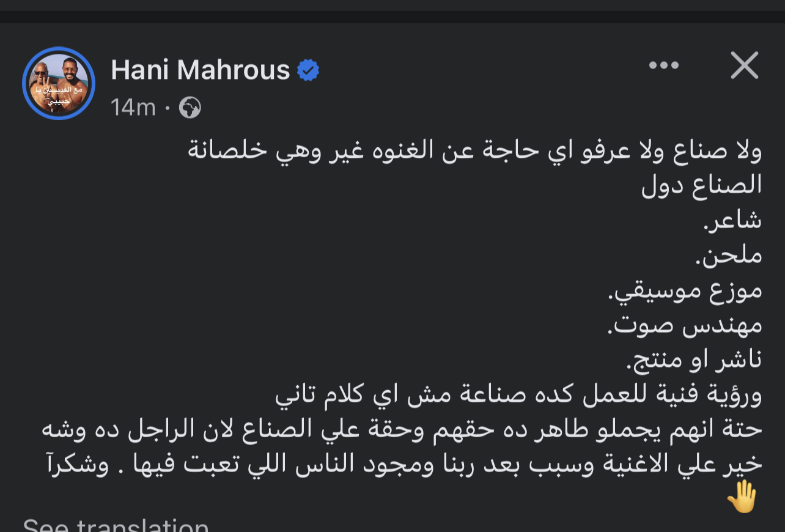Click the line مهندس صوت
The width and height of the screenshot is (785, 532).
685,325
